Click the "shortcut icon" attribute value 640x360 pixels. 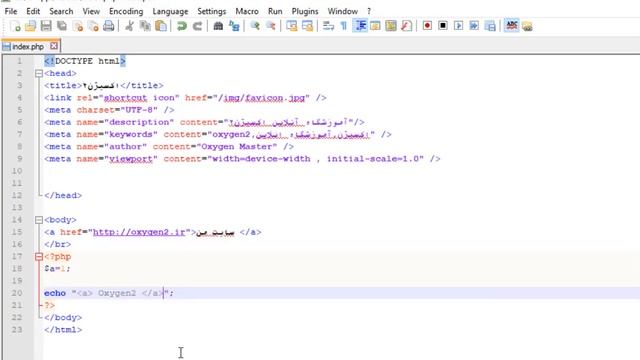click(139, 98)
